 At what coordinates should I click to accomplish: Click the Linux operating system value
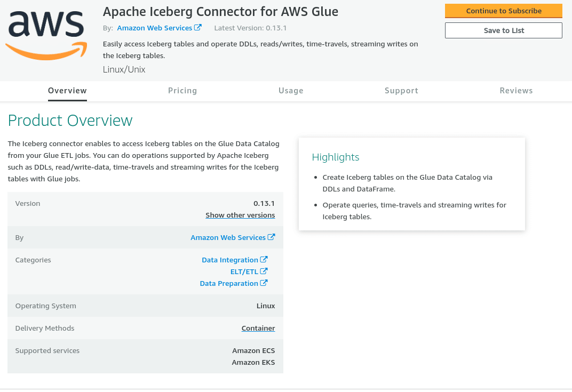click(266, 306)
